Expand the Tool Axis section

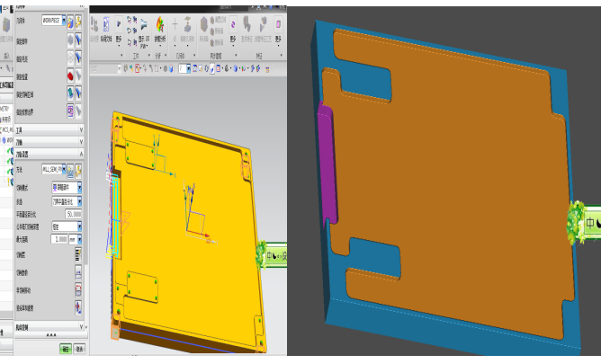[x=80, y=142]
